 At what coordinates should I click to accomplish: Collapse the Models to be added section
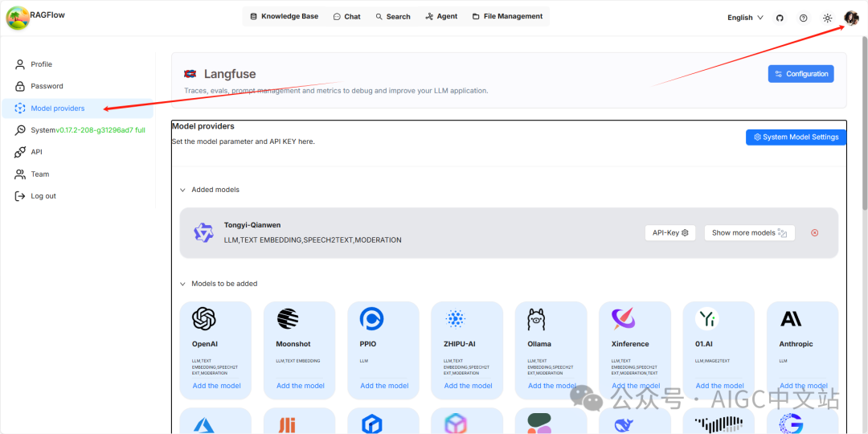pos(219,284)
